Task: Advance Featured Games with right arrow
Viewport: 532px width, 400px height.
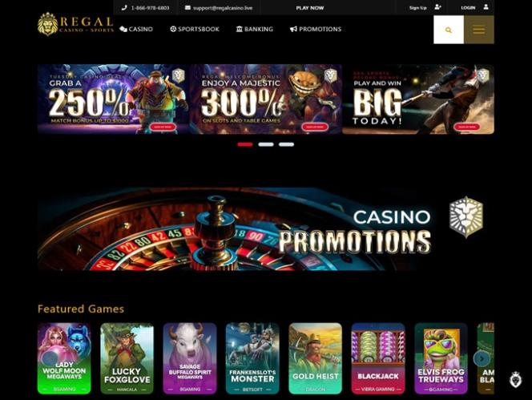Action: pos(482,358)
